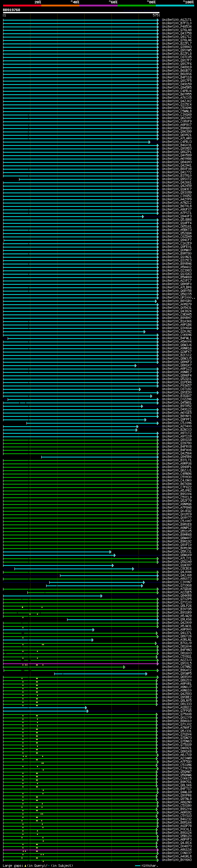Open partial hit UniRef100_Q5MJ31
The width and height of the screenshot is (197, 868).
(176, 551)
